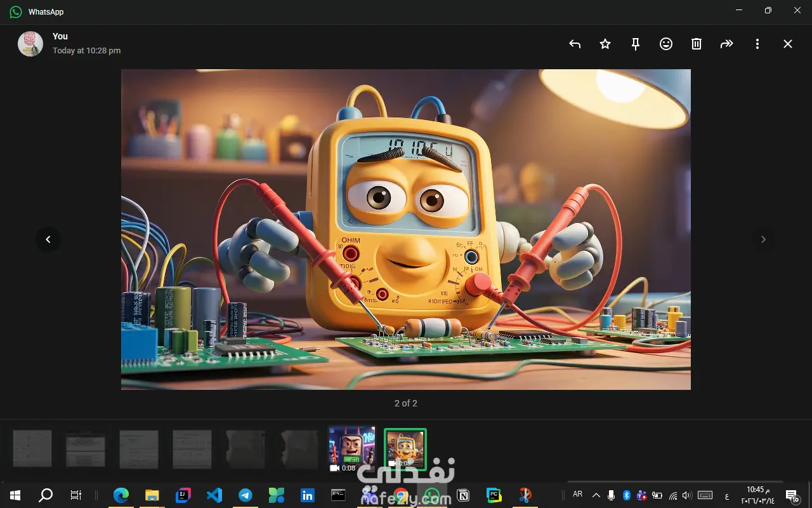Click the multimeter cartoon video preview
The image size is (812, 508).
point(406,229)
